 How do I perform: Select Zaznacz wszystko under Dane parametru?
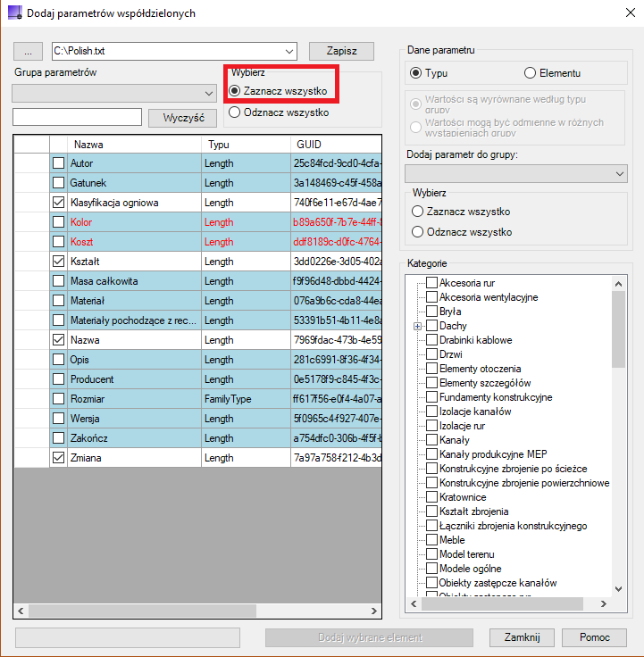(x=417, y=212)
